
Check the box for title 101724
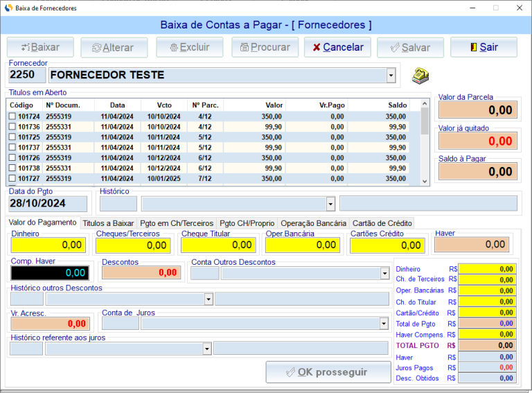point(12,116)
